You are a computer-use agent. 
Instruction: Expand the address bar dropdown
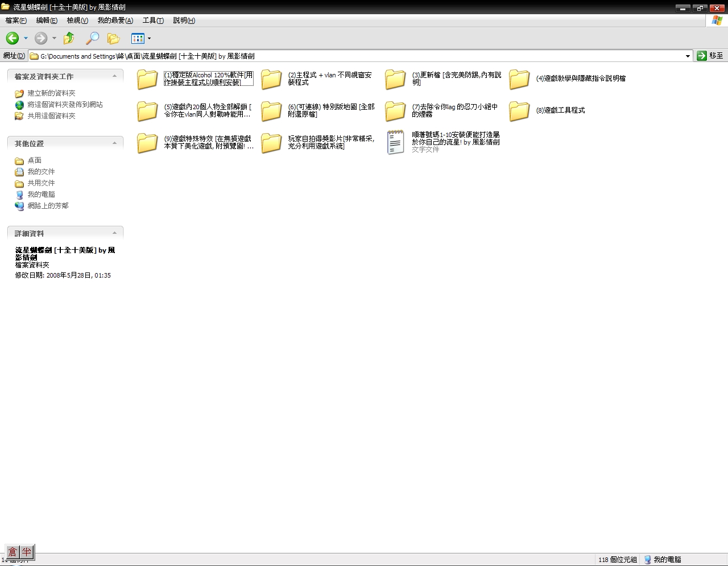coord(688,56)
